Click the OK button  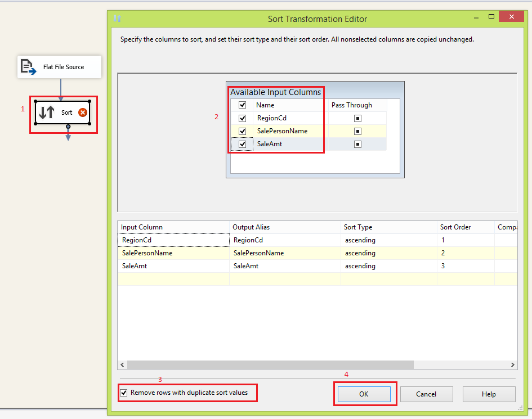click(x=365, y=394)
